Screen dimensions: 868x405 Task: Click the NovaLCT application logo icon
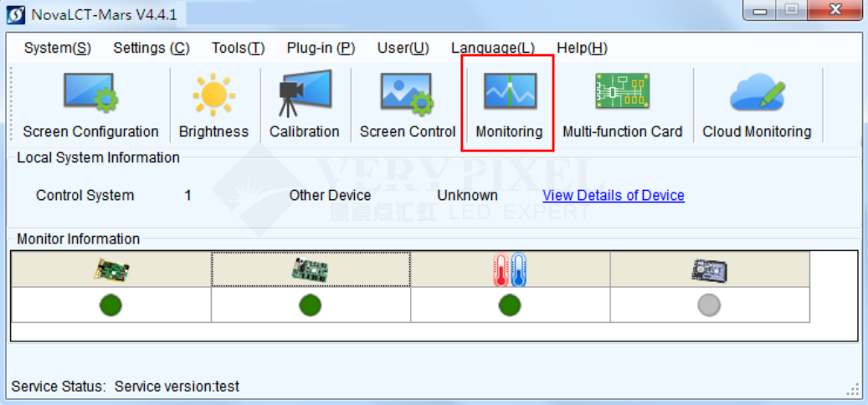point(16,14)
